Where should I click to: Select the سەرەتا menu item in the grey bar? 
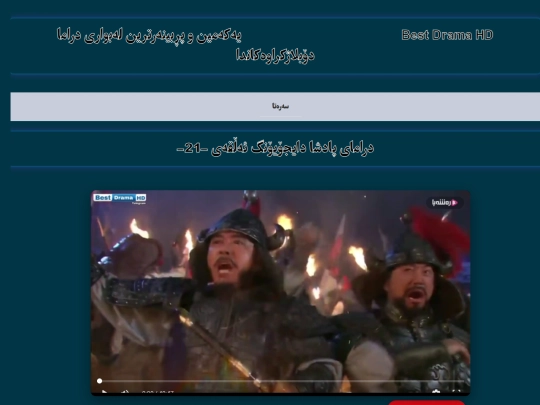tap(280, 106)
